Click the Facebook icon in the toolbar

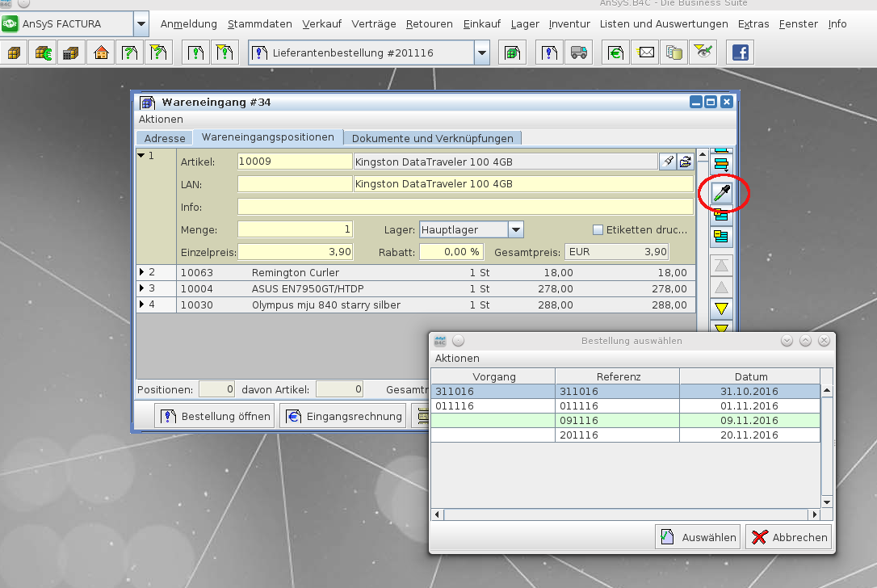pyautogui.click(x=740, y=53)
